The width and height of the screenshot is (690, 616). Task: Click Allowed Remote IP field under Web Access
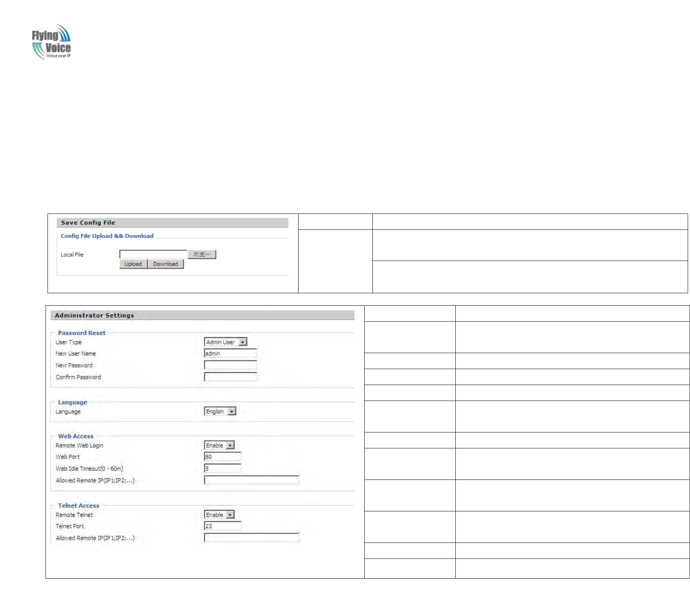251,480
